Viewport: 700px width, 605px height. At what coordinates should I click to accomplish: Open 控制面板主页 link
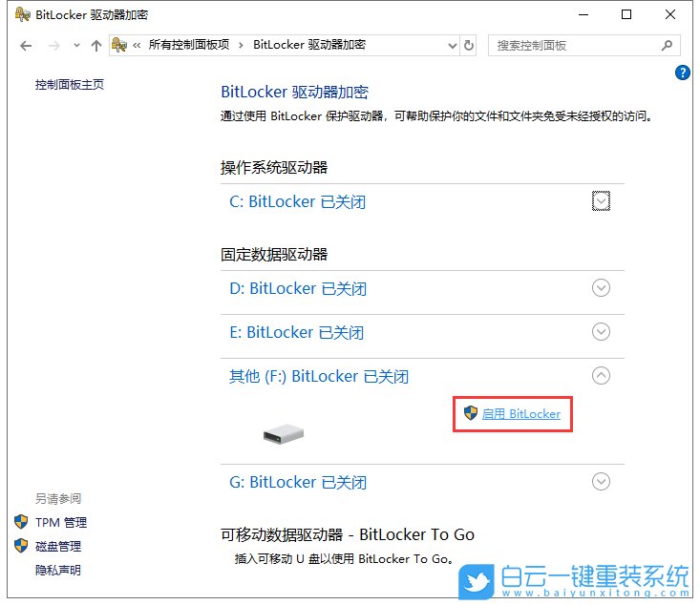tap(70, 84)
